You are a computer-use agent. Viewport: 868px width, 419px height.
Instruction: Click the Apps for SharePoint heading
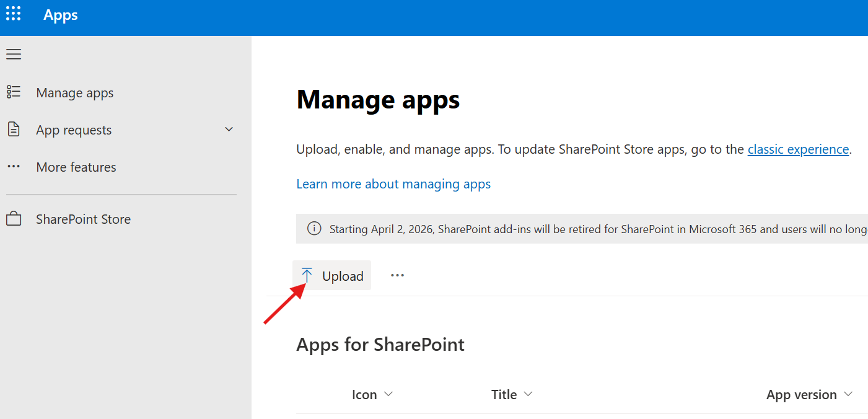pyautogui.click(x=380, y=345)
